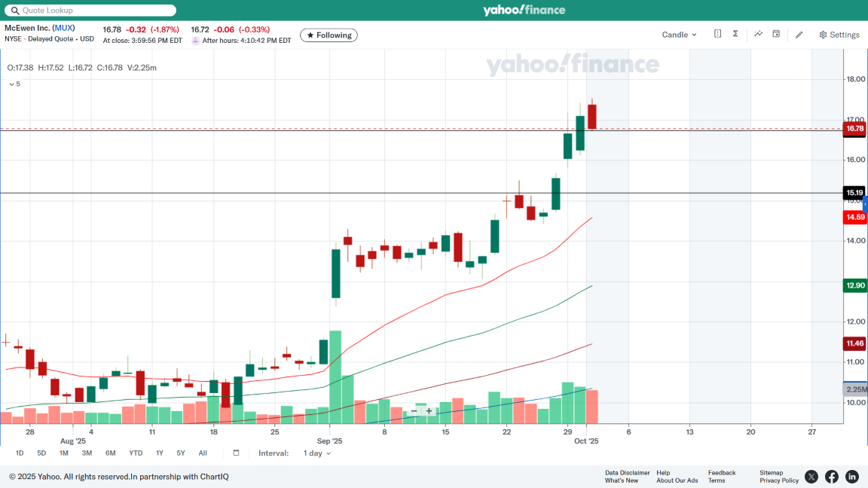
Task: Open the X (Twitter) social icon
Action: click(811, 477)
